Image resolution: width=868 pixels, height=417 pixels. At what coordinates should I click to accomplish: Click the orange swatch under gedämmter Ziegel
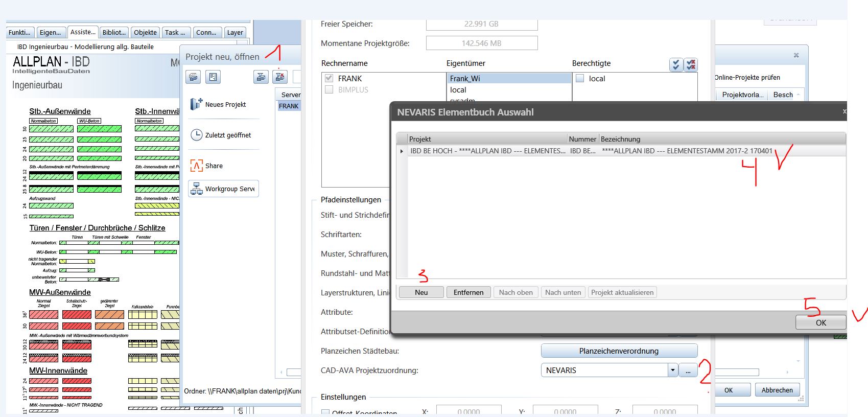pos(109,314)
